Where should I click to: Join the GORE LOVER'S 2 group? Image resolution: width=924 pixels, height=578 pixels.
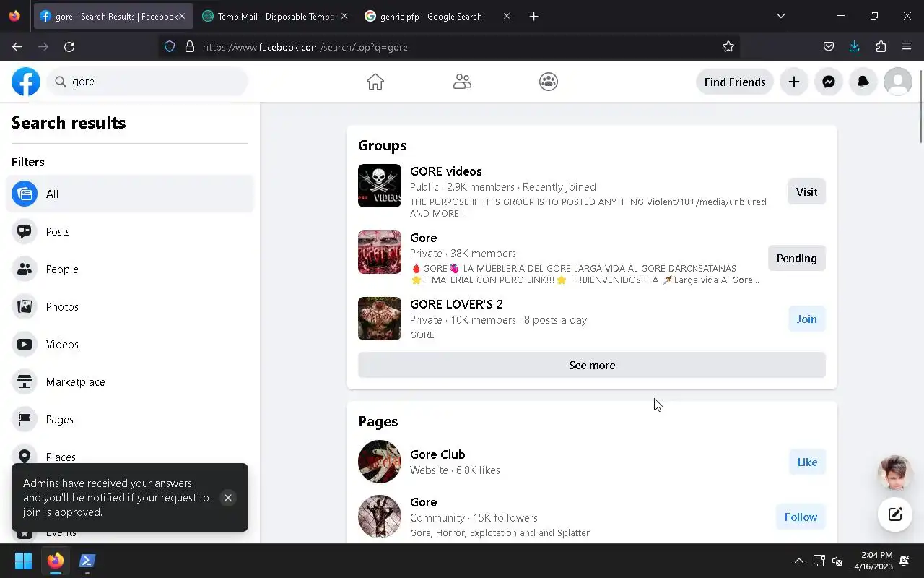[807, 319]
